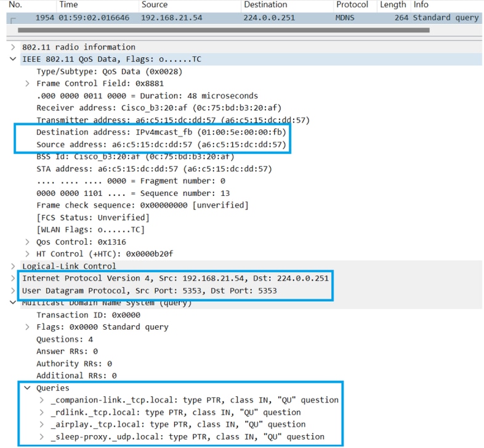Click the 224.0.0.251 destination cell
Viewport: 484px width, 448px height.
coord(269,18)
